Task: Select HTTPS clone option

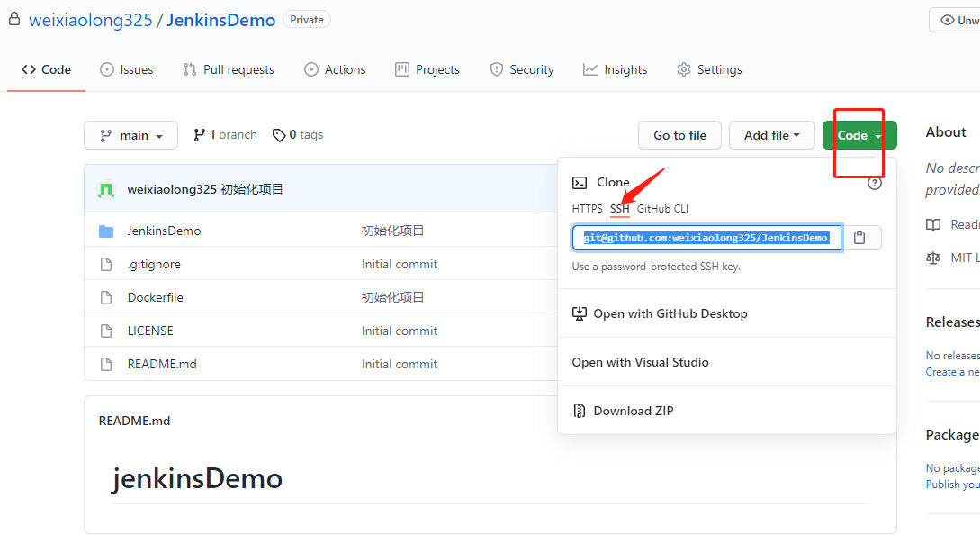Action: coord(587,209)
